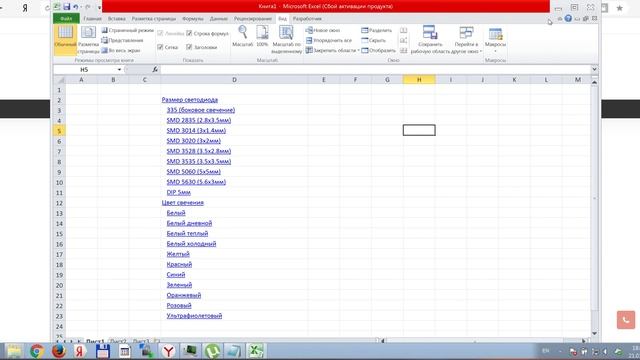
Task: Open the 'Цвет свечения' hyperlink
Action: (182, 203)
